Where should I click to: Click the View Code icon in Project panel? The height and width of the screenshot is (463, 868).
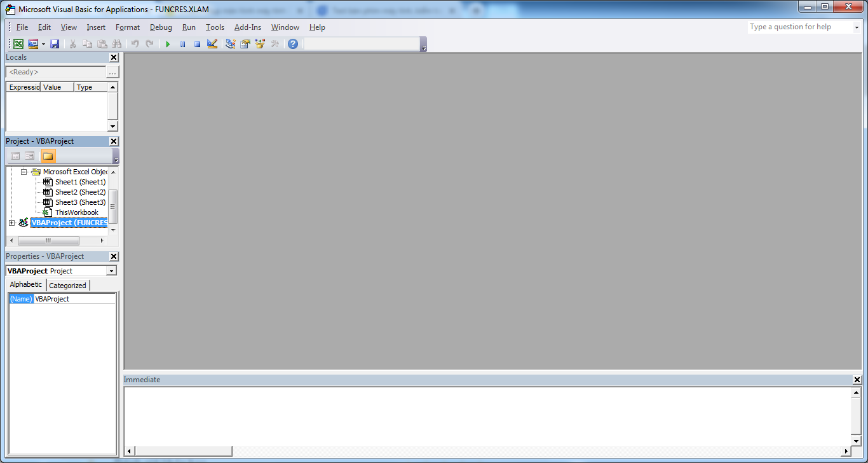pos(16,156)
